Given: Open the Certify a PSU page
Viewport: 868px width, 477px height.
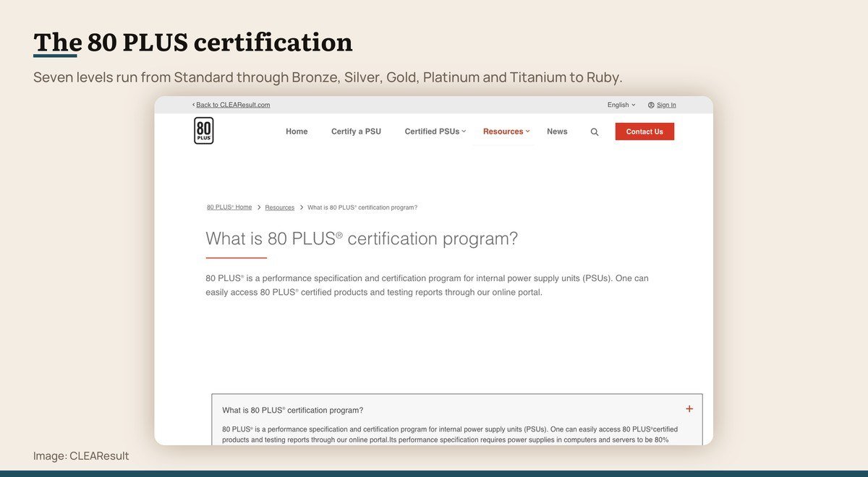Looking at the screenshot, I should pyautogui.click(x=356, y=132).
